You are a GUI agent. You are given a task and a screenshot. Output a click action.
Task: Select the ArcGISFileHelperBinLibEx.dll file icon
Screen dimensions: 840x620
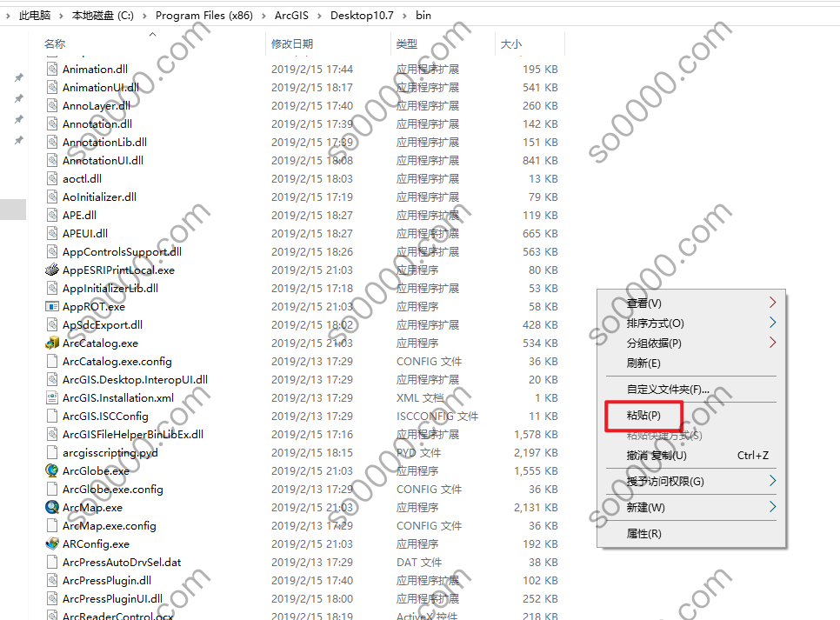point(52,434)
